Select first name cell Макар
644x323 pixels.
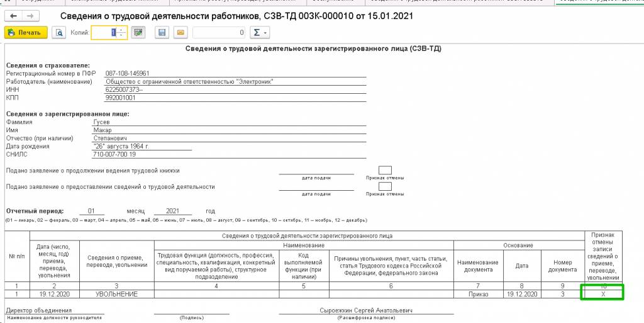coord(230,130)
